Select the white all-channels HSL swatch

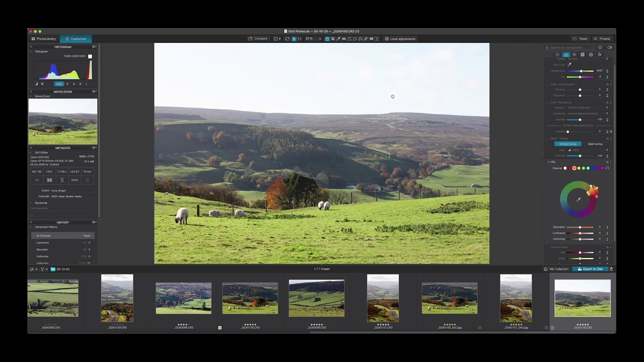(x=565, y=168)
